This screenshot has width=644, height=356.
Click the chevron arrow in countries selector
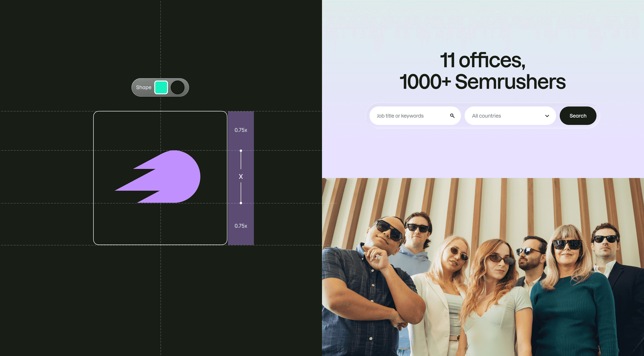click(x=547, y=116)
